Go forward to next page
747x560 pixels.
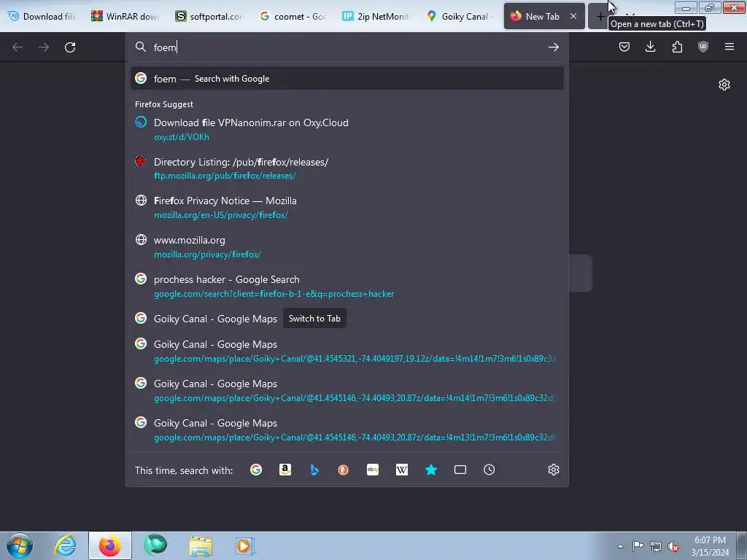pos(44,47)
